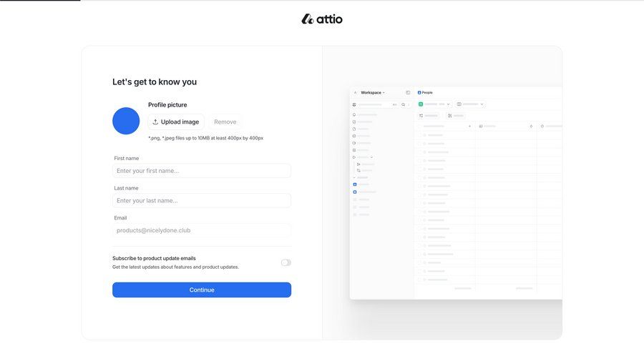The image size is (644, 346).
Task: Open the Workspace dropdown in the preview
Action: point(372,92)
